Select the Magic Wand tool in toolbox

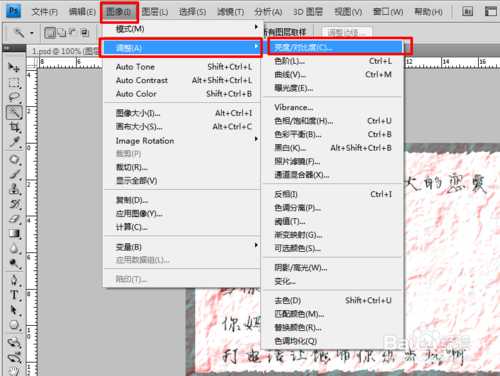point(14,112)
